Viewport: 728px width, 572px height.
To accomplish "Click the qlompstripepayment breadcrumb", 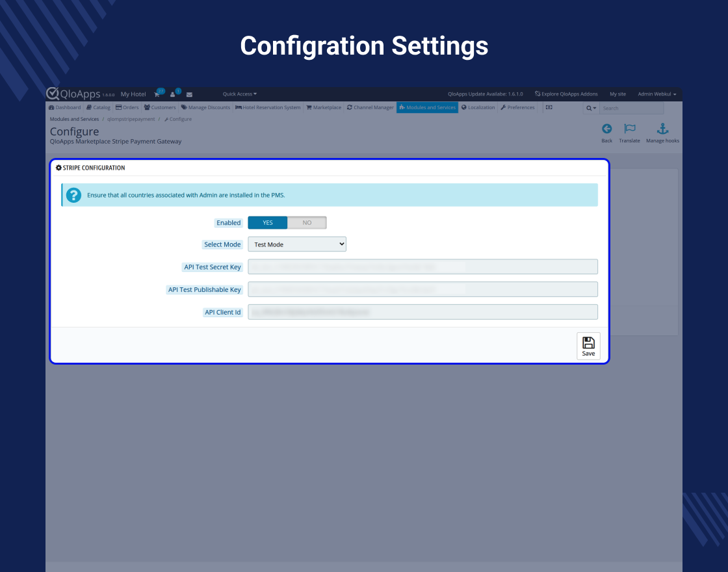I will pos(131,120).
